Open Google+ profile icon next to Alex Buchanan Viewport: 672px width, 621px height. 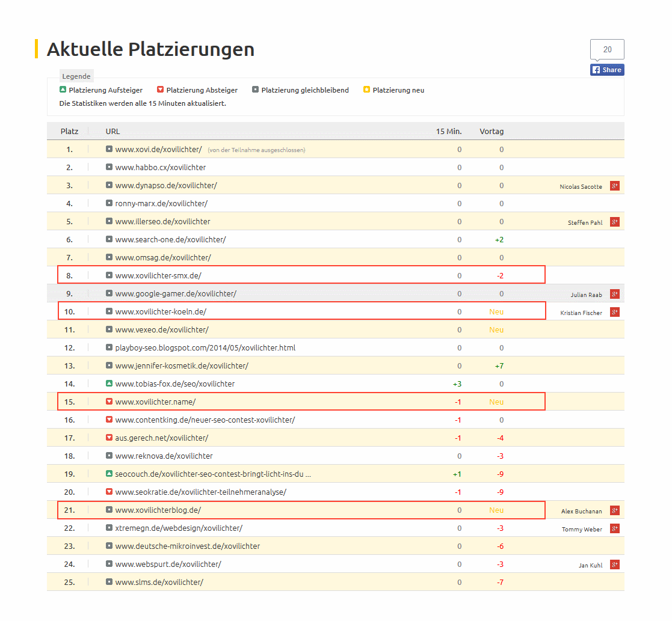[615, 510]
